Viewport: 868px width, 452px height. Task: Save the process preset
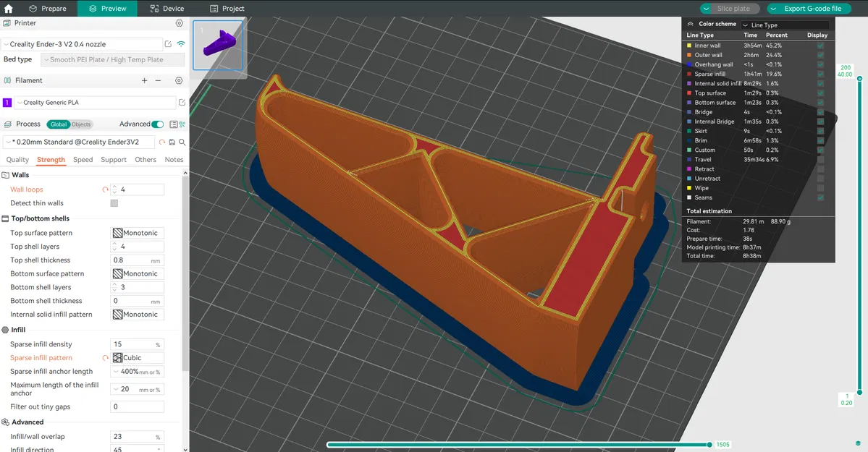click(x=172, y=142)
